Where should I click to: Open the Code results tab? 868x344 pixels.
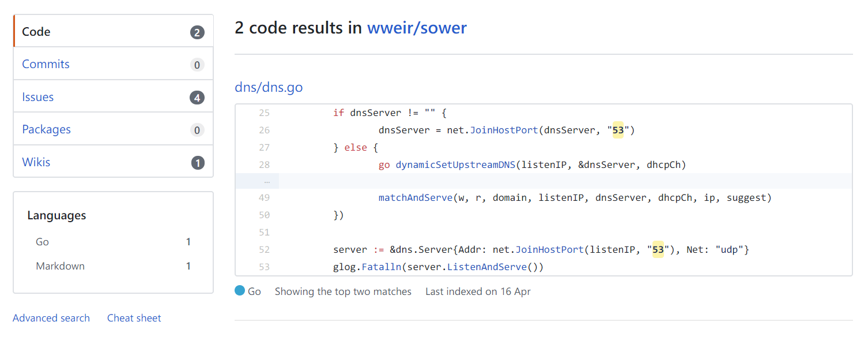[113, 31]
